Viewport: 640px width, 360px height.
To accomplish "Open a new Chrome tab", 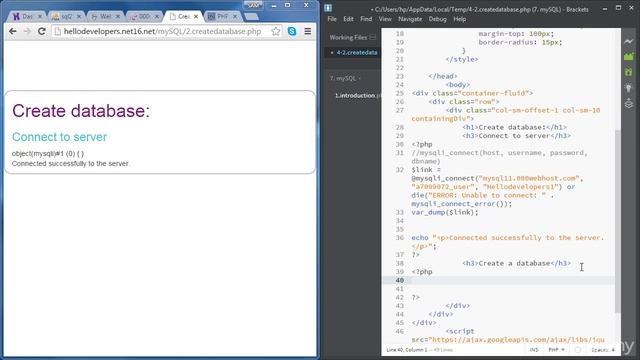I will (x=251, y=16).
